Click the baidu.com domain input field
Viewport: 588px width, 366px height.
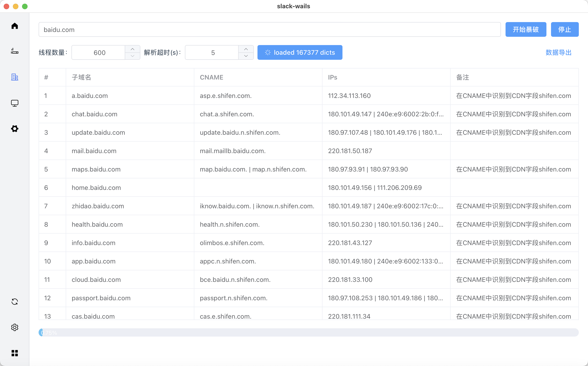[269, 29]
